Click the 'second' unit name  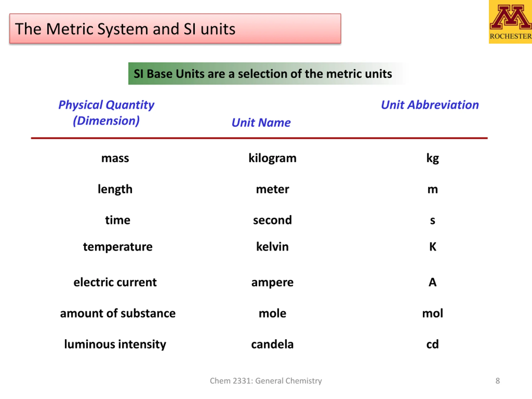272,220
